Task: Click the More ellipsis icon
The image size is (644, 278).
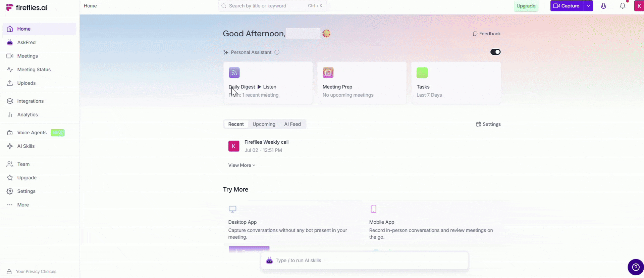Action: (10, 205)
